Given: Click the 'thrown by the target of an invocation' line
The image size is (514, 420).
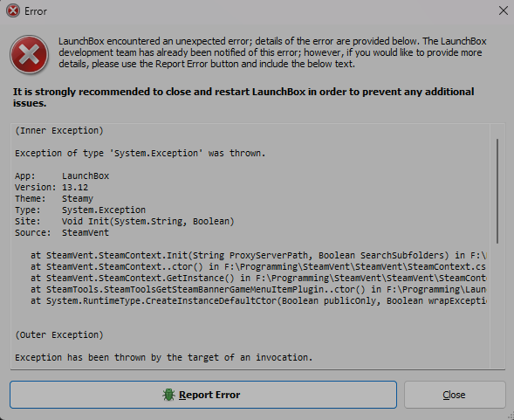Looking at the screenshot, I should point(163,357).
